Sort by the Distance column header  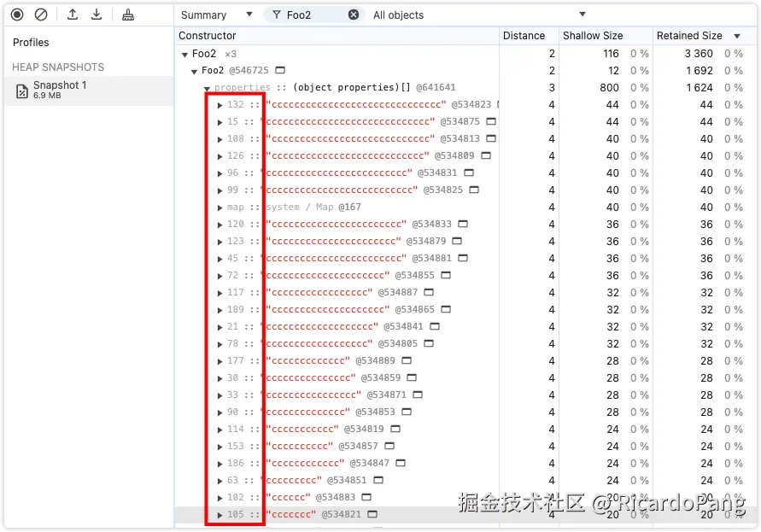(x=529, y=35)
